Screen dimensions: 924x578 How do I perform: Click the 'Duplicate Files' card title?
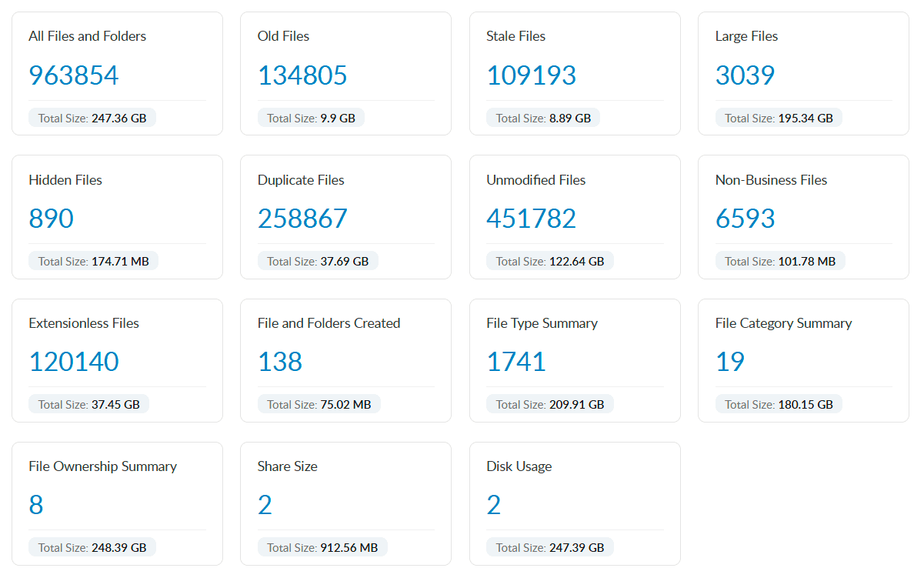coord(301,180)
